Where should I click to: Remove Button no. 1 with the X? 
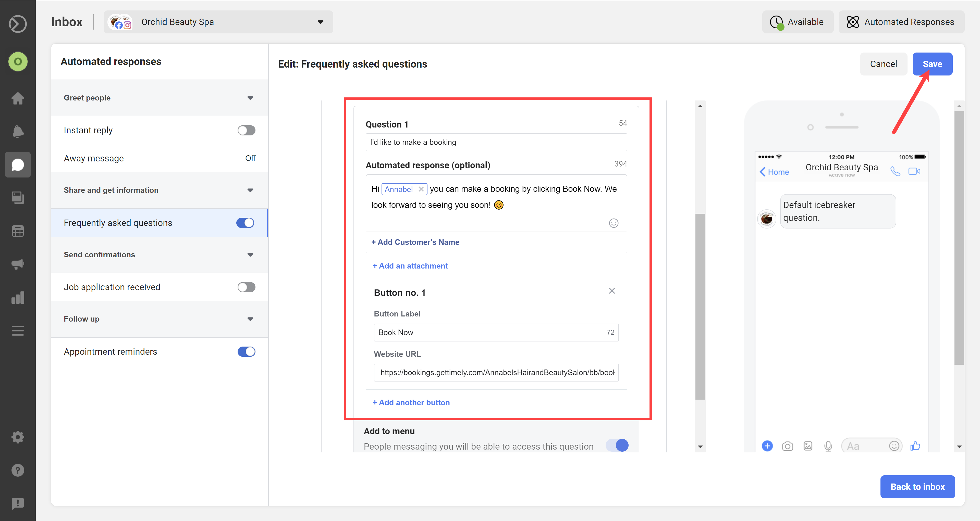point(612,291)
